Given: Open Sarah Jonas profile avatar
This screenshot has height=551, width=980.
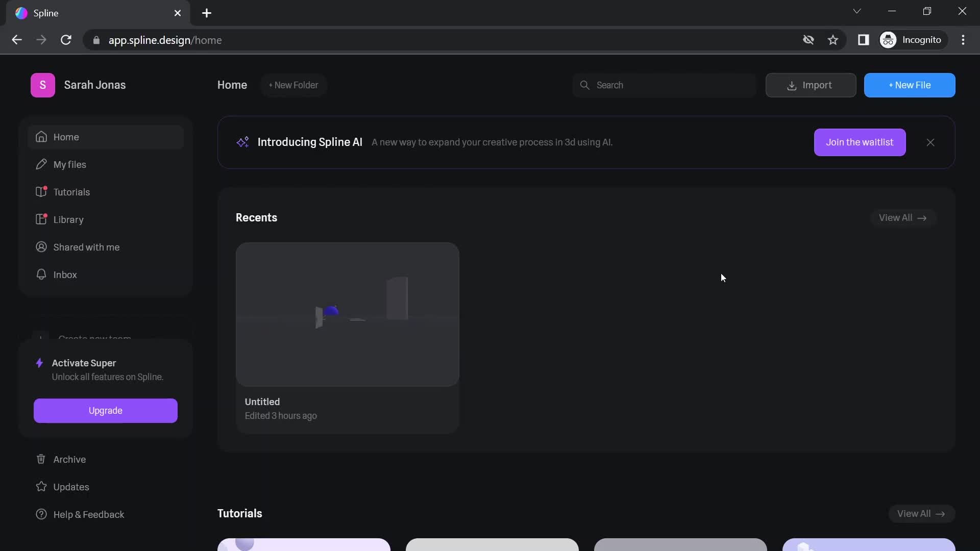Looking at the screenshot, I should click(42, 85).
